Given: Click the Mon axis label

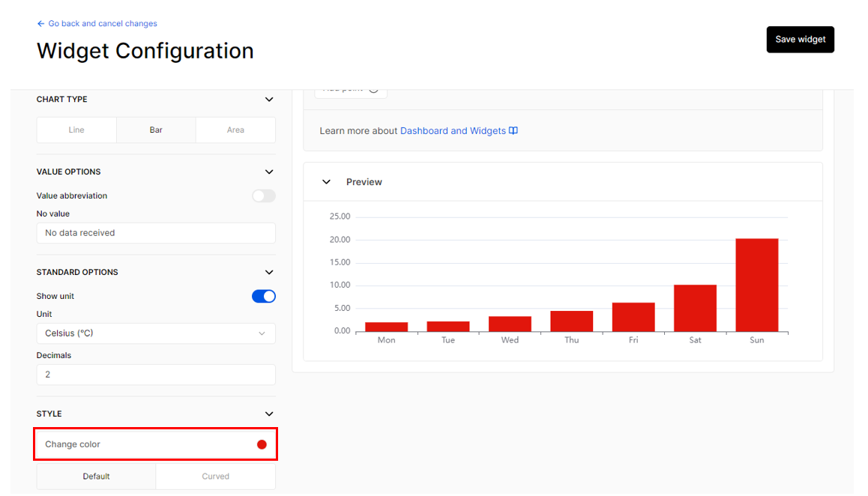Looking at the screenshot, I should [x=386, y=340].
